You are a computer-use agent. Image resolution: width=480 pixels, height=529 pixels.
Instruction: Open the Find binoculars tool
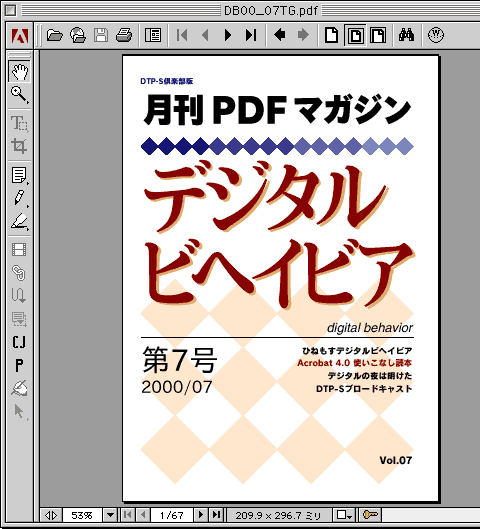(x=406, y=35)
